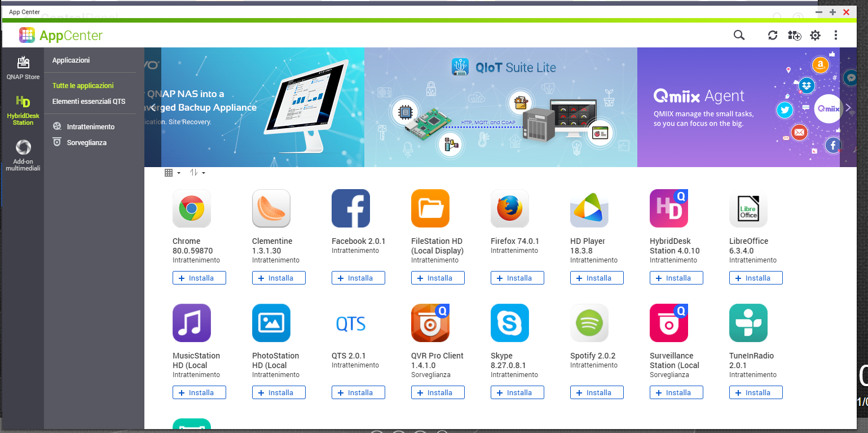
Task: Install PhotoStation HD
Action: [x=279, y=392]
